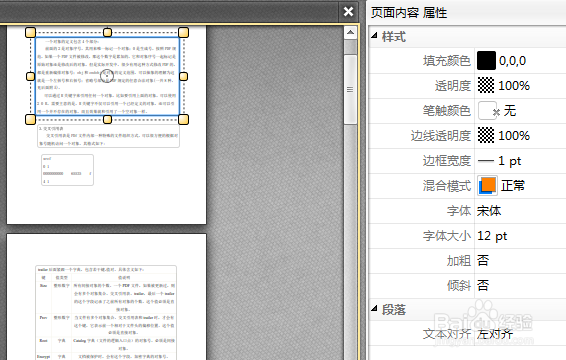Select the 填充颜色 property label
This screenshot has height=360, width=566.
pyautogui.click(x=447, y=61)
